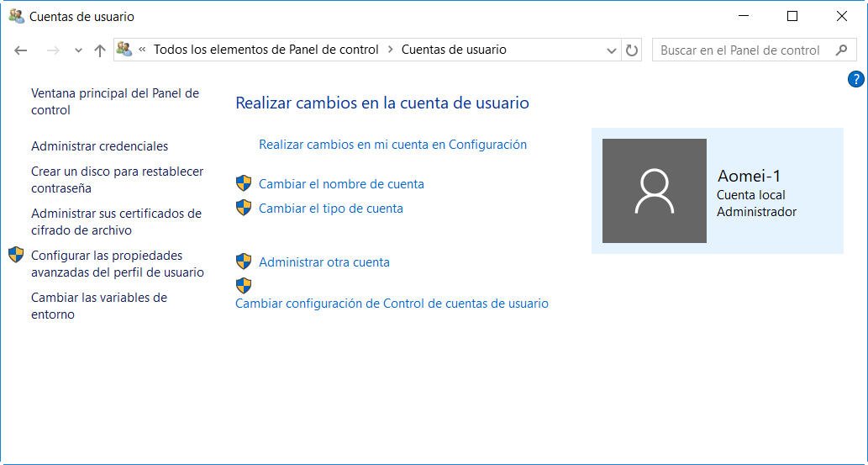The image size is (868, 465).
Task: Close the Cuentas de usuario window
Action: [841, 16]
